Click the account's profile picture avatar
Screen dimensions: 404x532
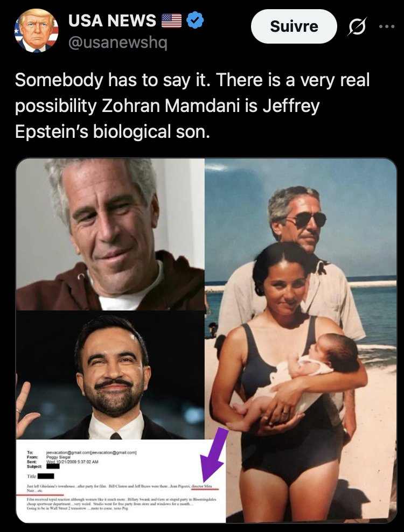point(36,31)
